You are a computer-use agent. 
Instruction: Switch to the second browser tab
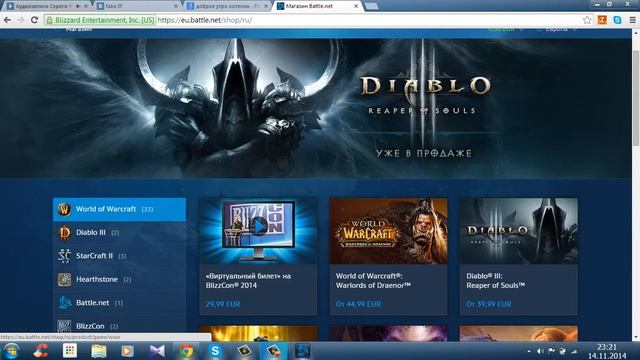coord(138,6)
